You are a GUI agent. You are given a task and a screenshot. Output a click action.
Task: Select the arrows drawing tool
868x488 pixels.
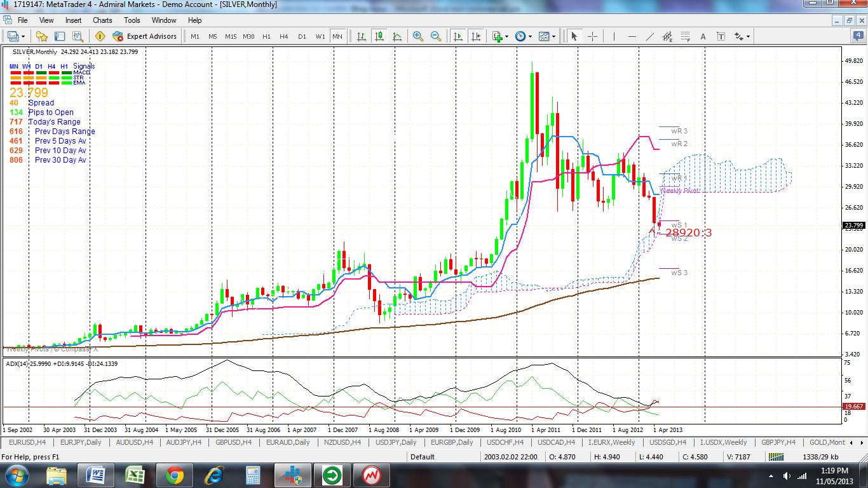(738, 36)
